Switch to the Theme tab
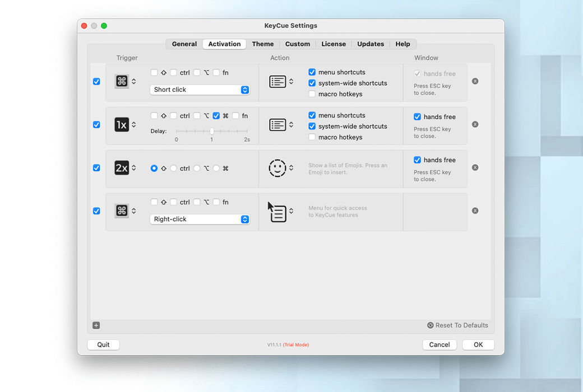Image resolution: width=583 pixels, height=392 pixels. coord(263,44)
